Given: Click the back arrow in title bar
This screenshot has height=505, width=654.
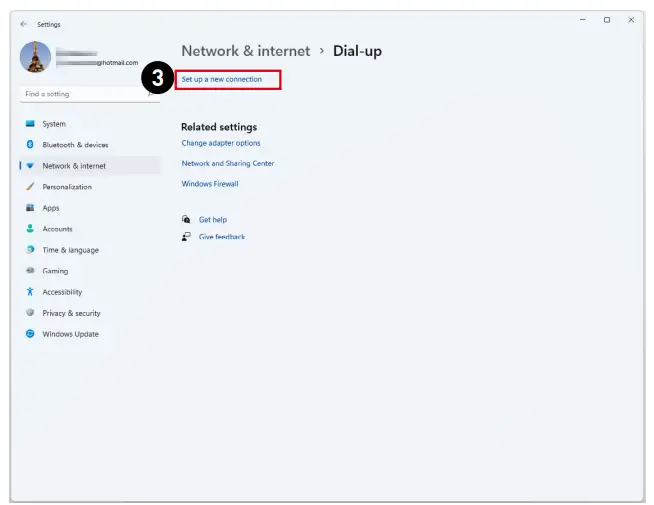Looking at the screenshot, I should [x=23, y=24].
